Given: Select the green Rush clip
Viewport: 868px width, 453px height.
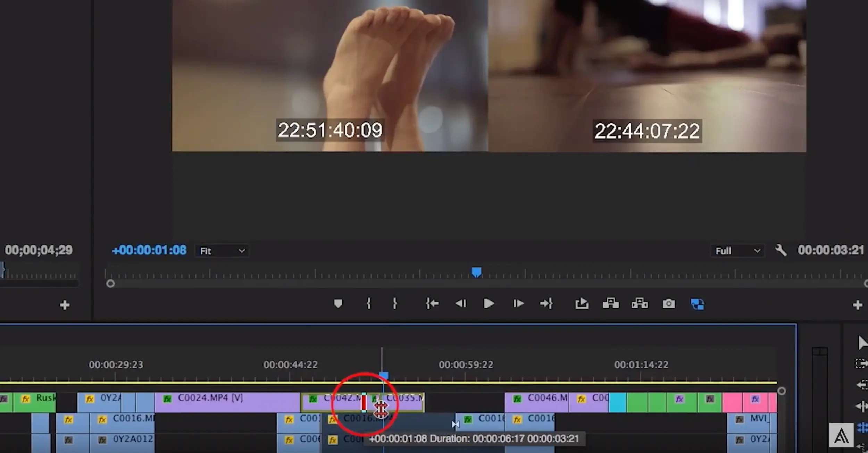Looking at the screenshot, I should (34, 402).
